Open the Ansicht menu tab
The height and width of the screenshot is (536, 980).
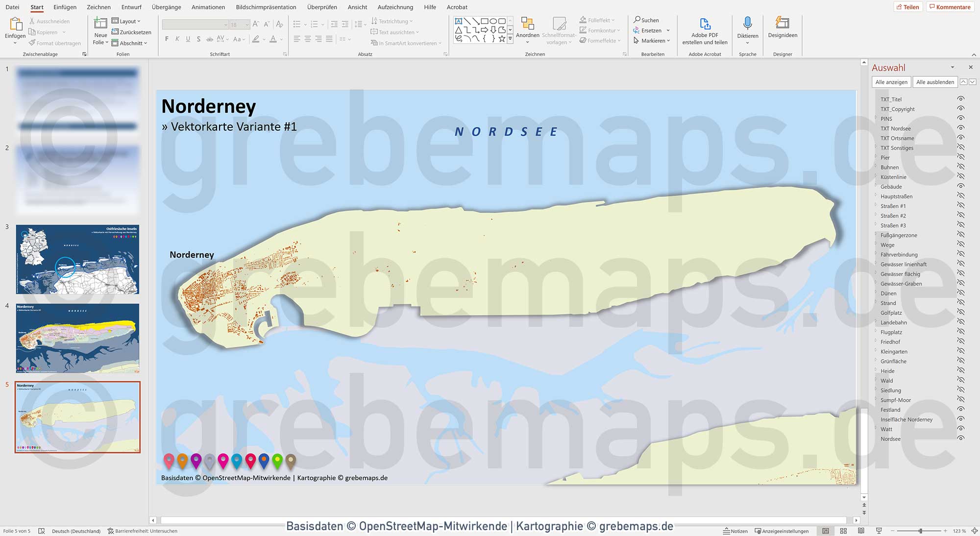[357, 7]
